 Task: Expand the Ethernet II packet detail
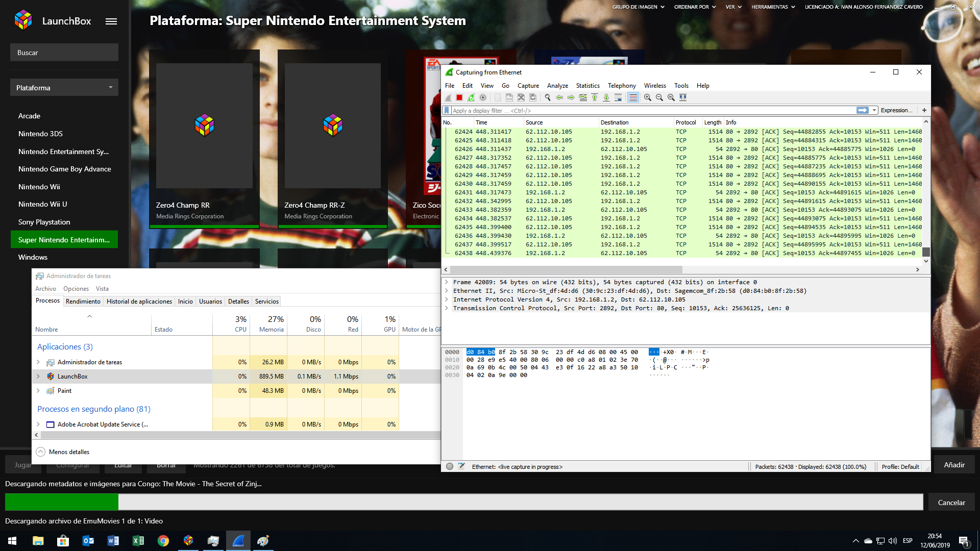coord(447,291)
